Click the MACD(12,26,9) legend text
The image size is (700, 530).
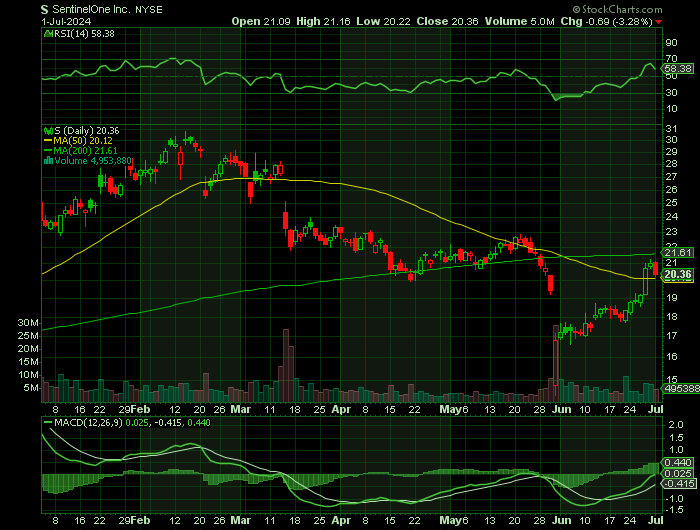[x=88, y=422]
